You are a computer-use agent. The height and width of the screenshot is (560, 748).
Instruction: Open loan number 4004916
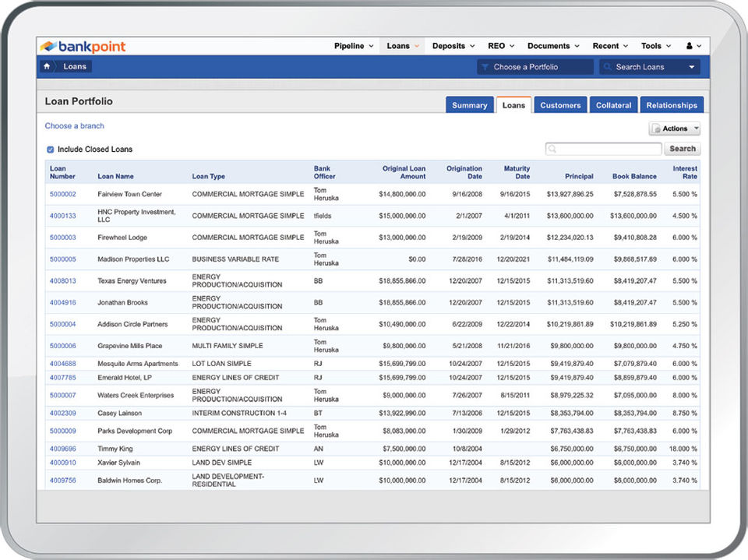point(63,302)
